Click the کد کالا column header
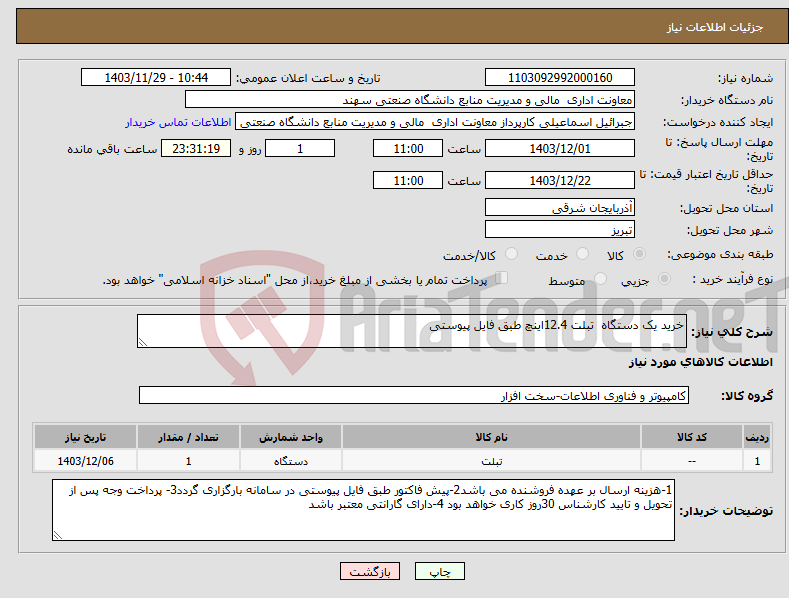The height and width of the screenshot is (598, 789). point(692,437)
